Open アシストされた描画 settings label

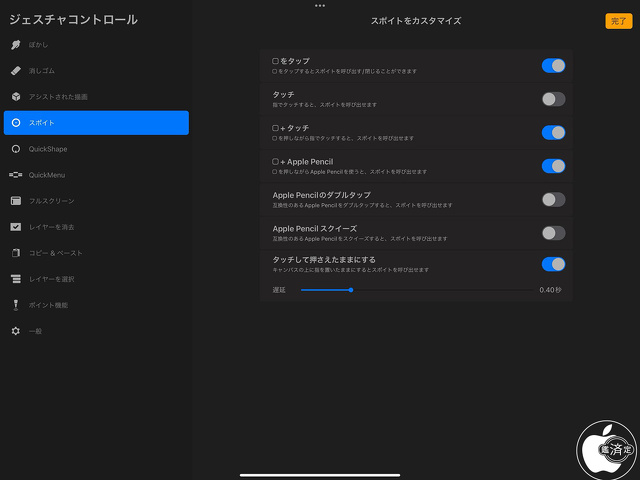58,97
